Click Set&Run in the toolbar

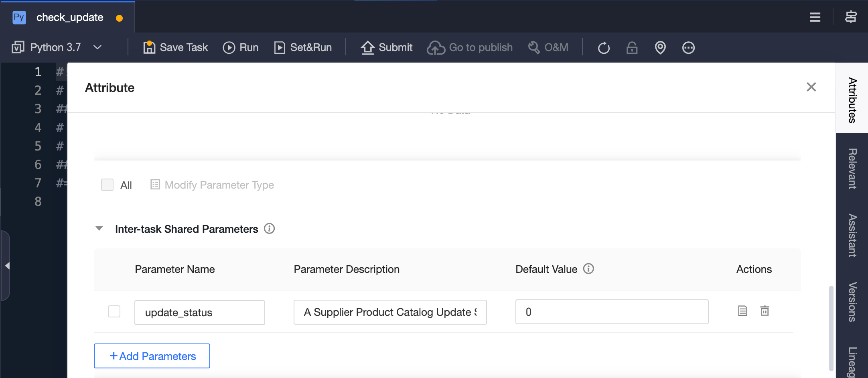(x=303, y=47)
